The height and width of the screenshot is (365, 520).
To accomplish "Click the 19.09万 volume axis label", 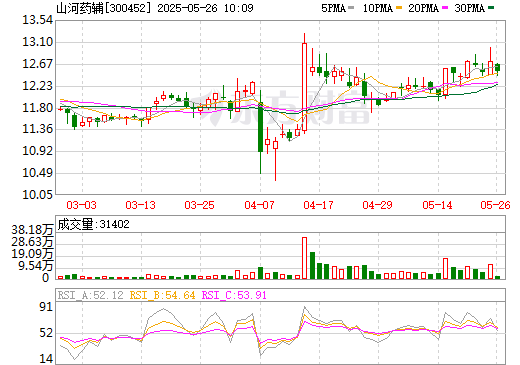I will click(32, 254).
